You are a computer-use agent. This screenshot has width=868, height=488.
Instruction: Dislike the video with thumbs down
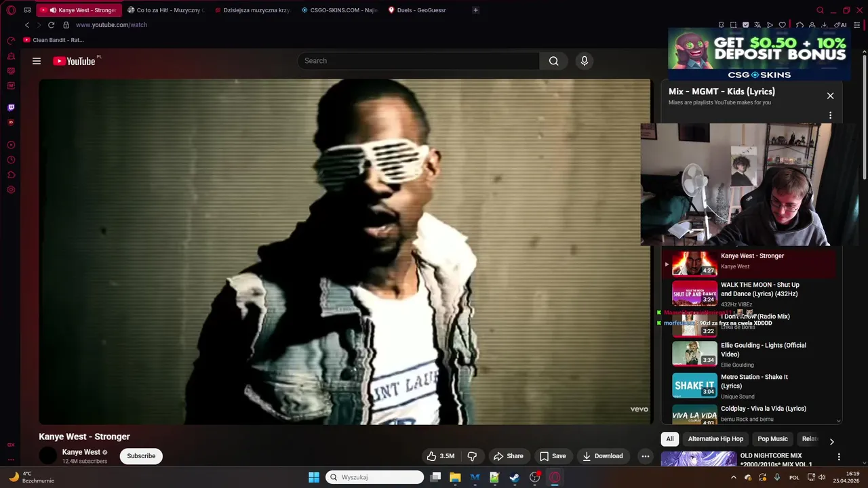472,456
